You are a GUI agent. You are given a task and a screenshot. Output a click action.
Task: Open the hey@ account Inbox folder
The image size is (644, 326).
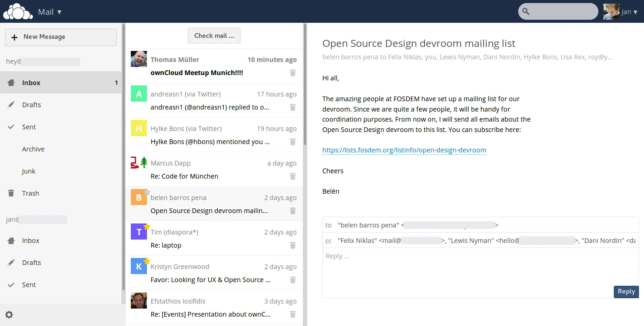(x=61, y=82)
